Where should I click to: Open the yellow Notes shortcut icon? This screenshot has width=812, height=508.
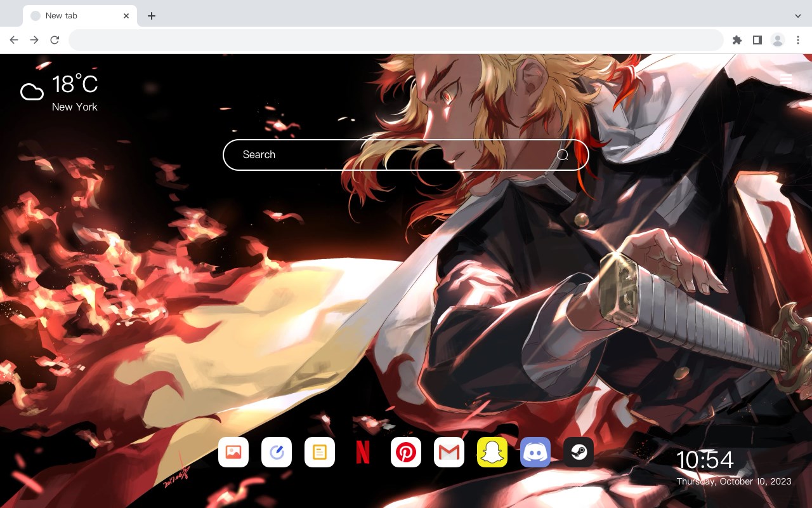pos(320,452)
